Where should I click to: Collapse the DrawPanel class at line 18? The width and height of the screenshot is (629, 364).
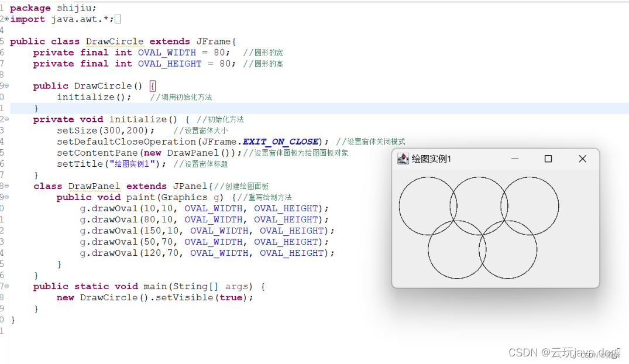(5, 186)
